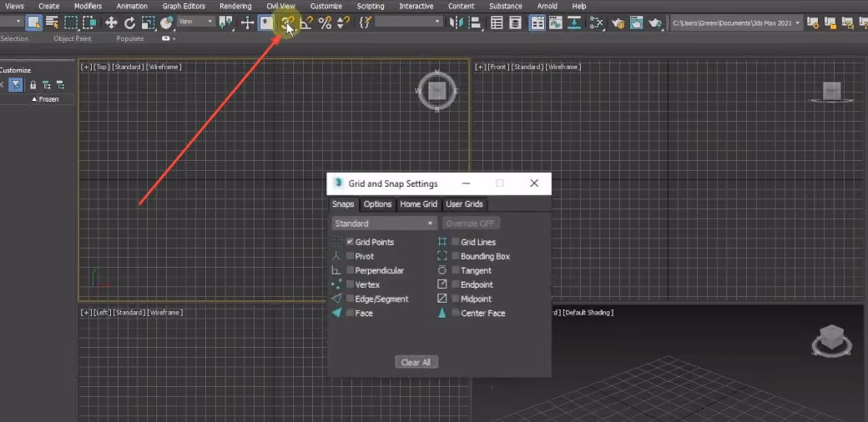868x422 pixels.
Task: Enable Bounding Box snap checkbox
Action: 456,256
